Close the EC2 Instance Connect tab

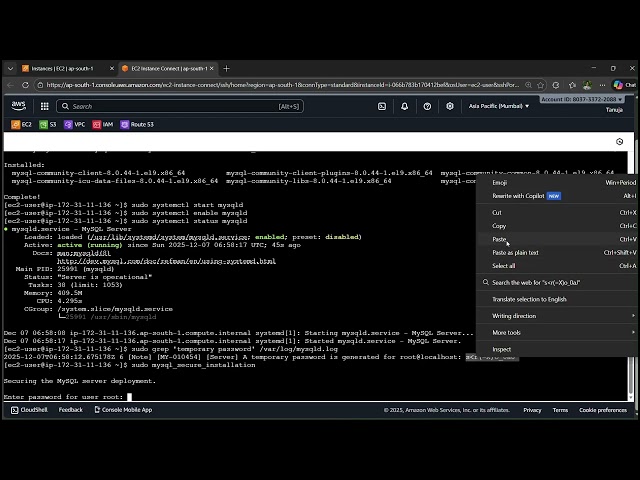click(x=211, y=69)
